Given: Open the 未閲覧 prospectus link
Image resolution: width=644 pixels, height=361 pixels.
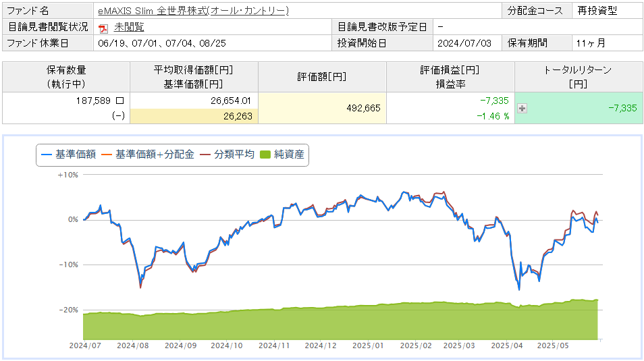Looking at the screenshot, I should click(x=129, y=27).
